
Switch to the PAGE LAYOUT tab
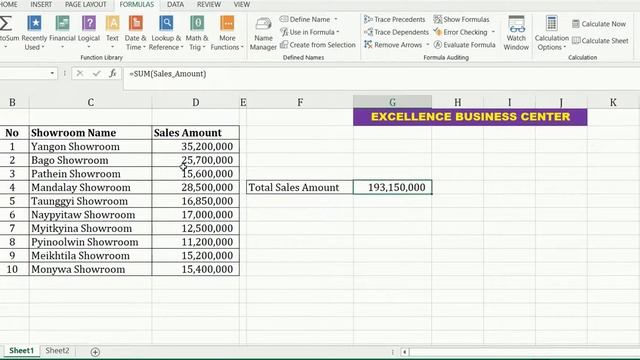point(86,4)
